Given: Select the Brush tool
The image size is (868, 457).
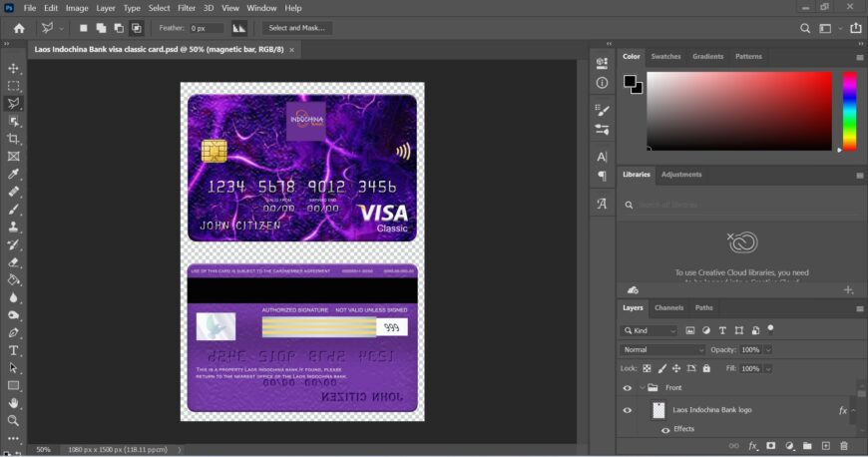Looking at the screenshot, I should (x=13, y=210).
